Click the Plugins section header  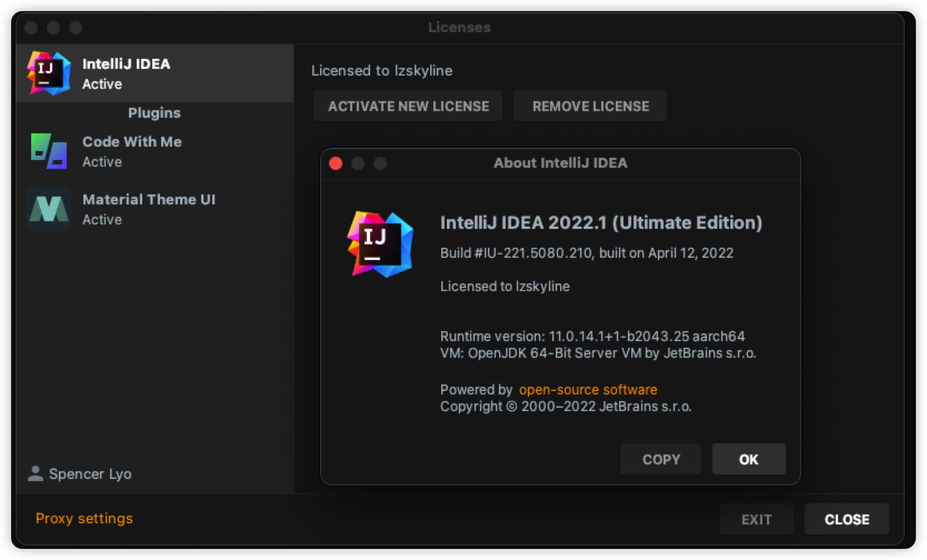[x=154, y=113]
